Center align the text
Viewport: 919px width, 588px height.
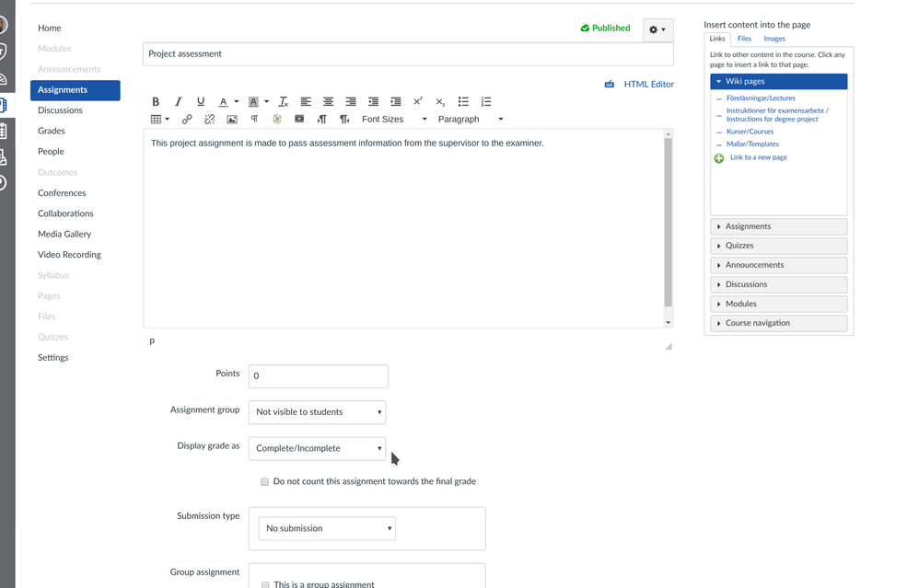click(x=328, y=102)
